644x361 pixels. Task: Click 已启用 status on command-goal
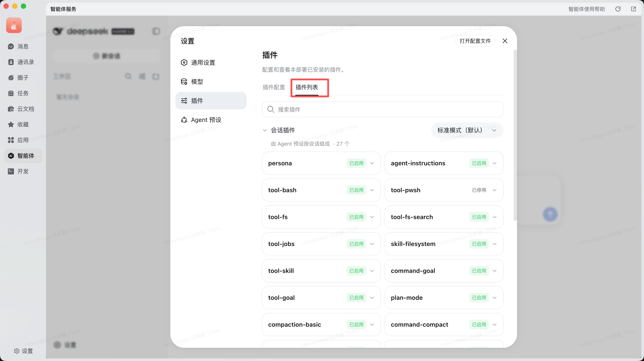(x=479, y=271)
